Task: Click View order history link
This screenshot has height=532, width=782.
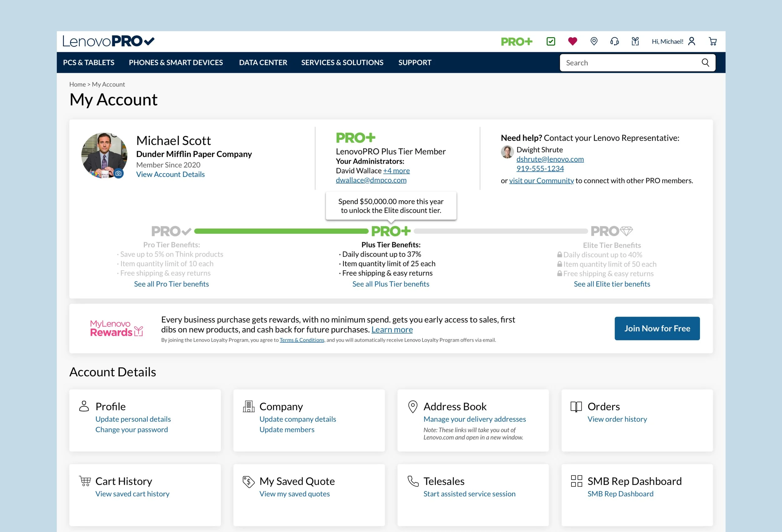Action: pos(617,419)
